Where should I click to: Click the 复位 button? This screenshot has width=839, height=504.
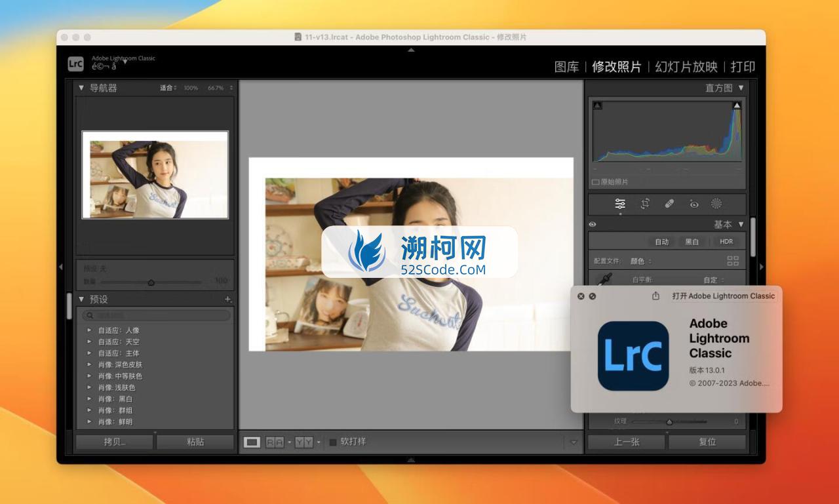(707, 442)
